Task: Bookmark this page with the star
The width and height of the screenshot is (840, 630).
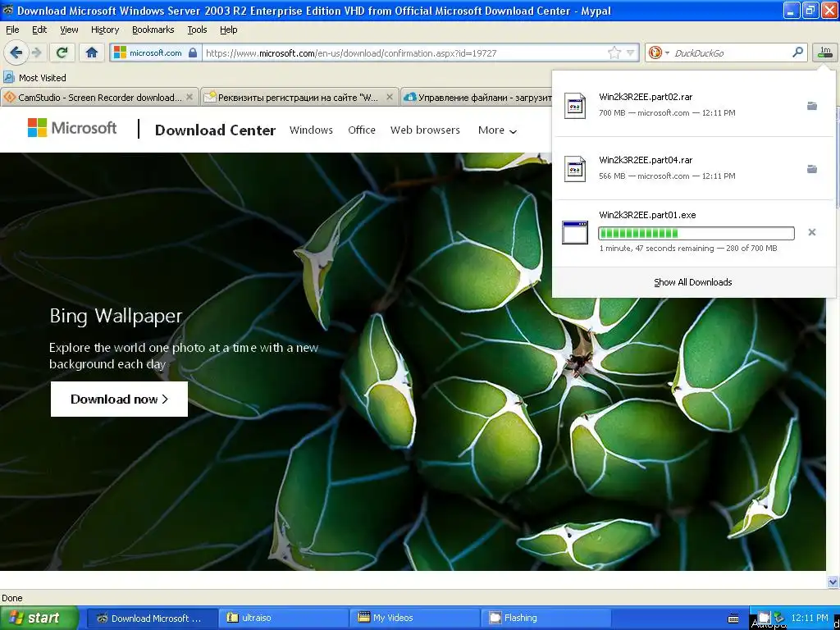Action: (614, 52)
